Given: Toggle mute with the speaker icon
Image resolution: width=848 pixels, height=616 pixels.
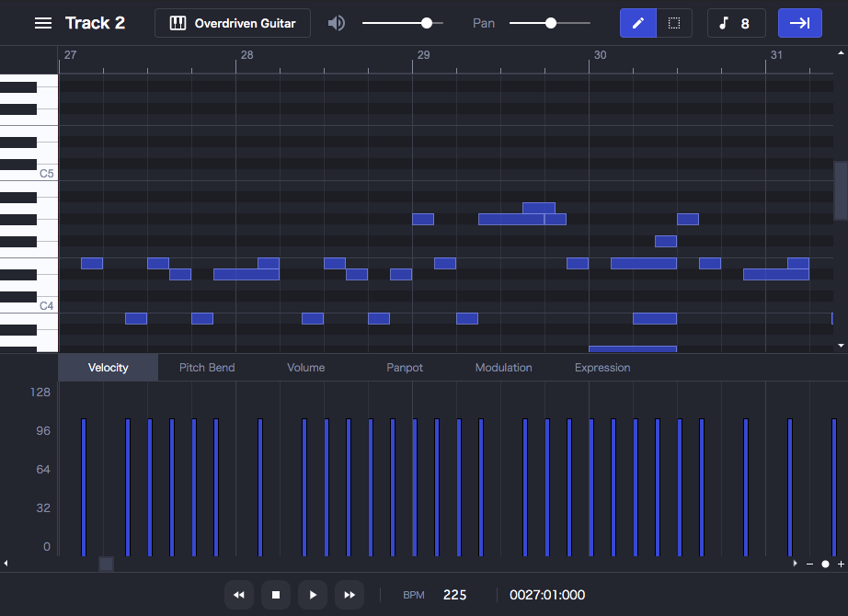Looking at the screenshot, I should pyautogui.click(x=337, y=23).
